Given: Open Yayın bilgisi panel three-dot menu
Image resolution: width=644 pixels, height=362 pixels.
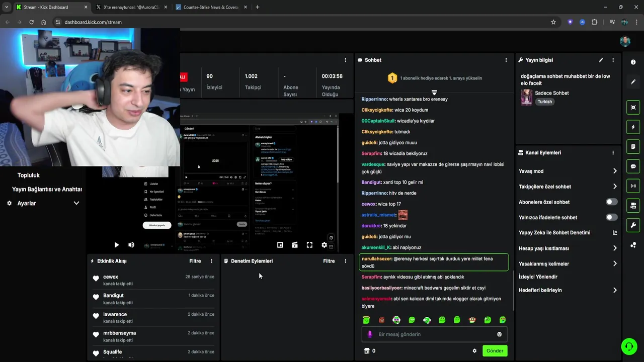Looking at the screenshot, I should pos(613,60).
